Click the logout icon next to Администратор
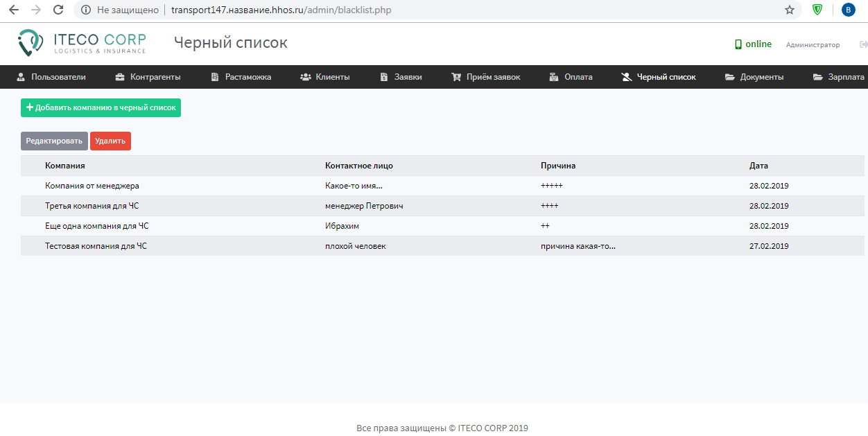This screenshot has width=868, height=436. point(863,44)
